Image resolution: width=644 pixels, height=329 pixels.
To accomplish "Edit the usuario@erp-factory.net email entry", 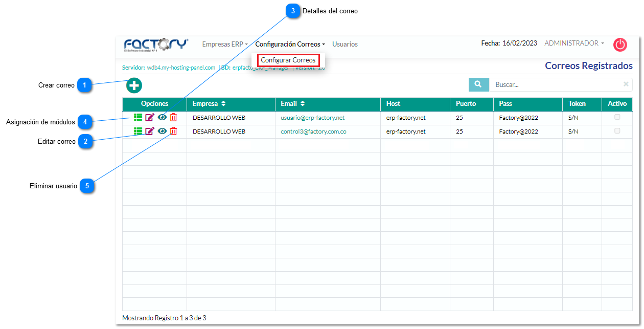I will pos(150,118).
